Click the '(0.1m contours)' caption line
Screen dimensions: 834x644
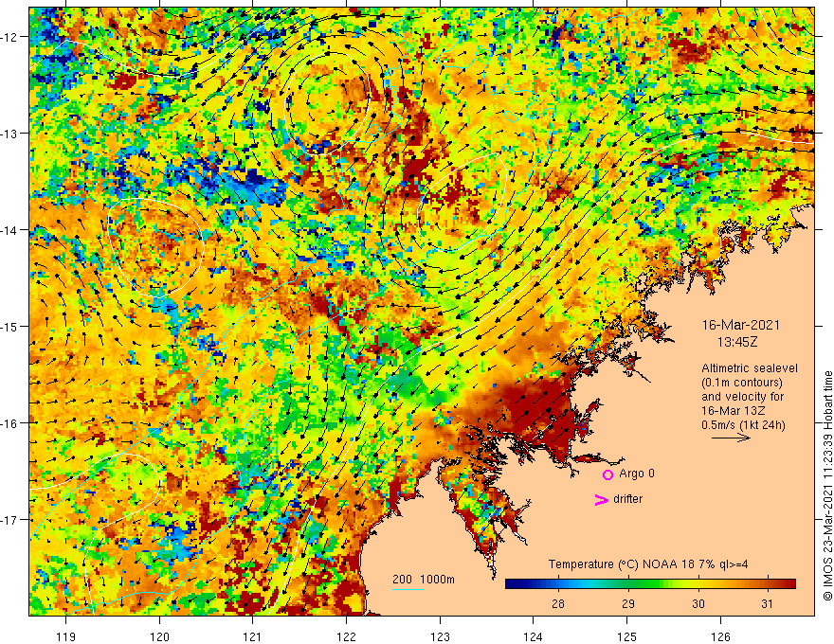pos(742,383)
